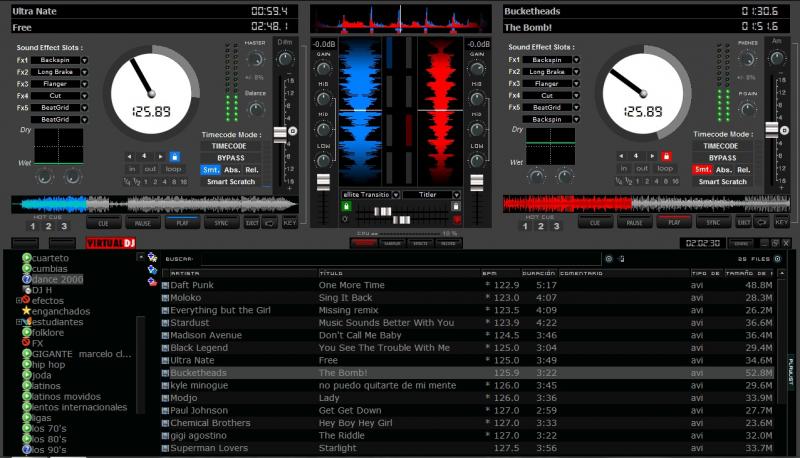The width and height of the screenshot is (800, 458).
Task: Click the dance 2000 folder icon
Action: pos(27,279)
